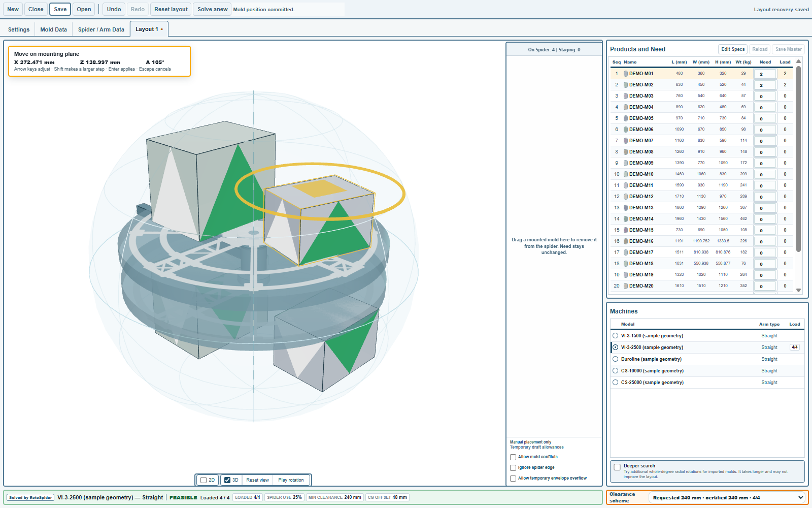This screenshot has height=508, width=812.
Task: Tick the Deeper search checkbox
Action: (617, 467)
